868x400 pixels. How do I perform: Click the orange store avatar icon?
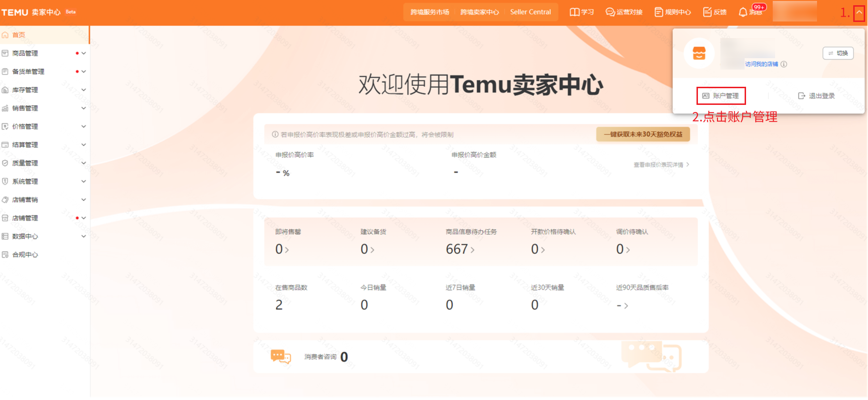click(x=699, y=53)
